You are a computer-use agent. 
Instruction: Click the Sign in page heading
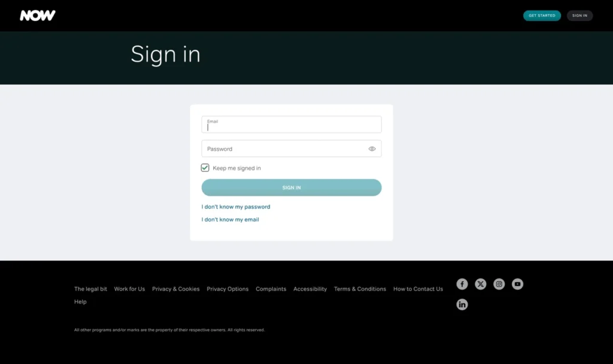coord(165,54)
